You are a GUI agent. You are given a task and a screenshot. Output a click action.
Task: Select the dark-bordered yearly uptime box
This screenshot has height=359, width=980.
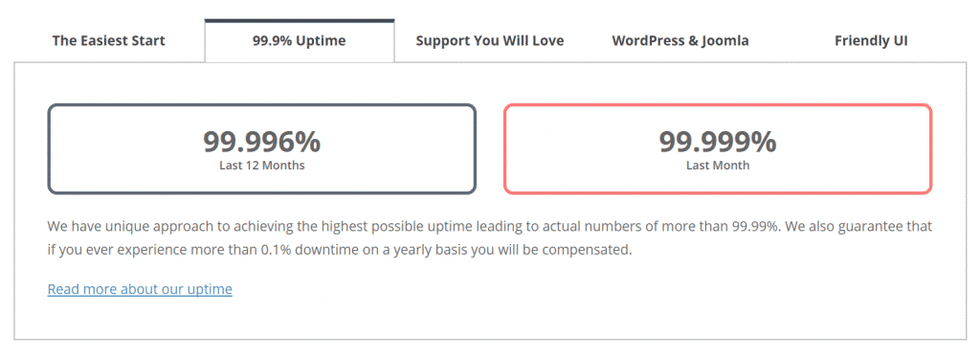coord(262,148)
